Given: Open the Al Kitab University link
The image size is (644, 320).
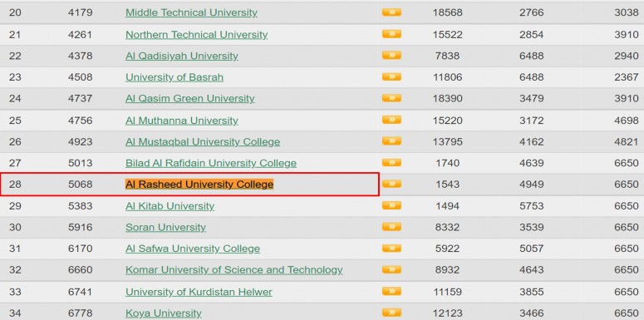Looking at the screenshot, I should [x=170, y=206].
